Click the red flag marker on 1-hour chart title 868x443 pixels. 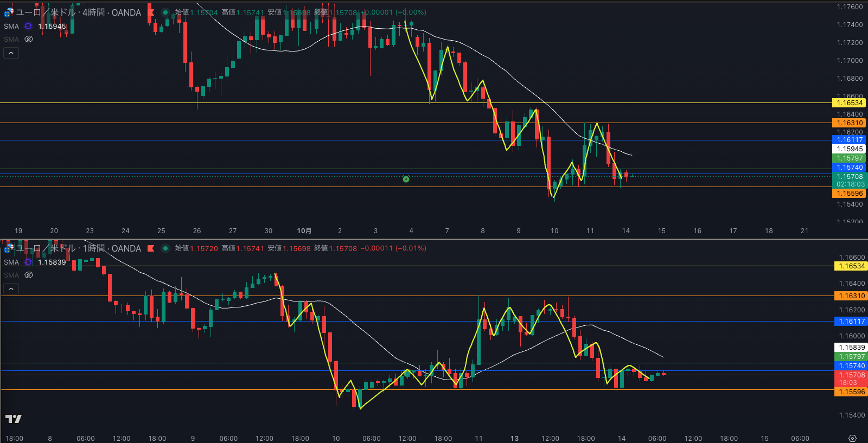[151, 248]
